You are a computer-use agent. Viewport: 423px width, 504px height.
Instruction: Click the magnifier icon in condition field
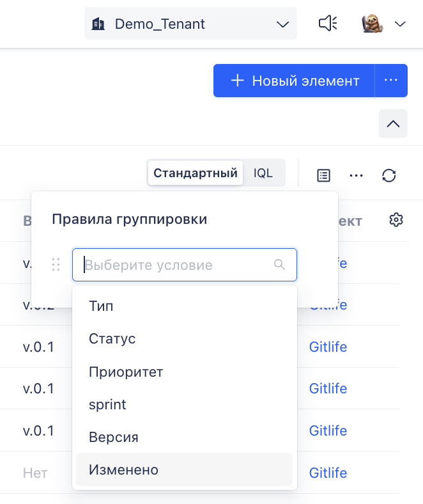[x=279, y=265]
